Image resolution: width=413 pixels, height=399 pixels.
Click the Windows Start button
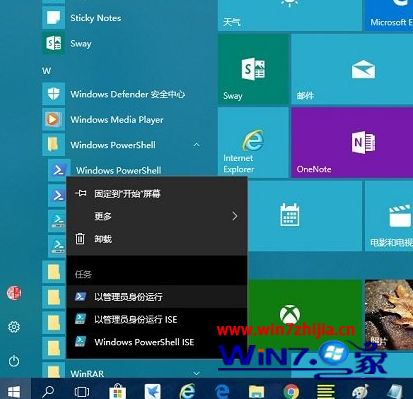point(14,392)
